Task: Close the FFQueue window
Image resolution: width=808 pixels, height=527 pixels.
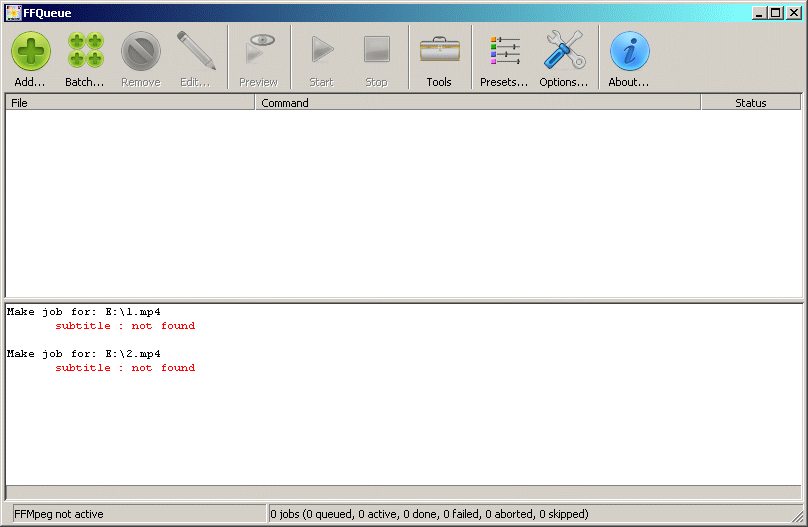Action: (794, 13)
